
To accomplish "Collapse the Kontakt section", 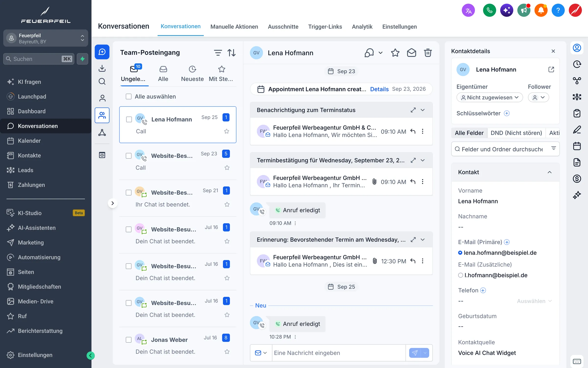I will pos(550,172).
